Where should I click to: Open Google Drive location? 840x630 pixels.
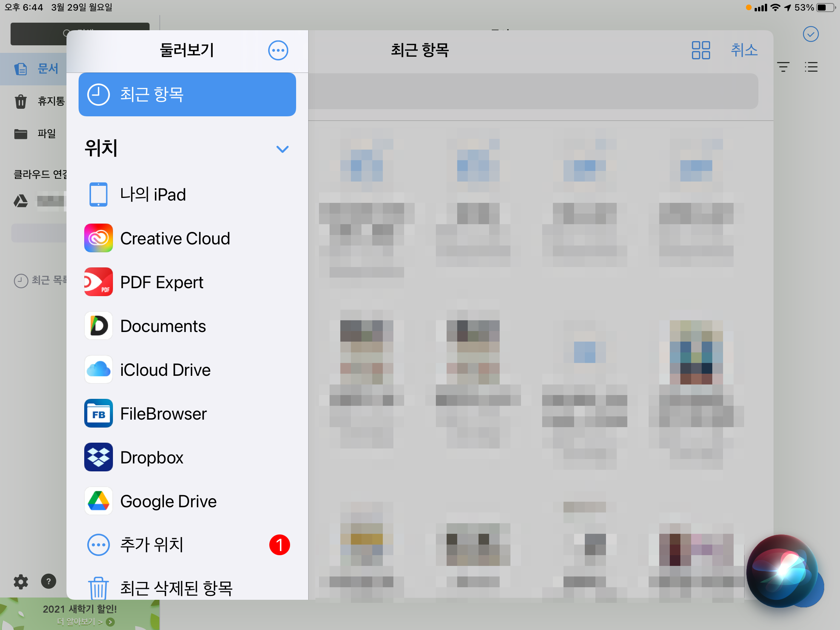pos(168,501)
